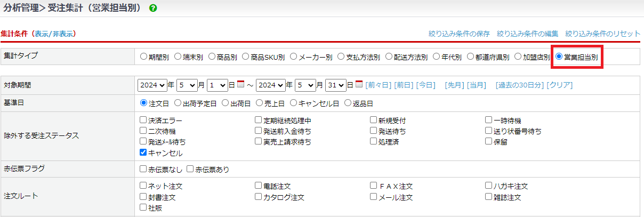
Task: Check the 発送前入金待ち excluded status
Action: 259,131
